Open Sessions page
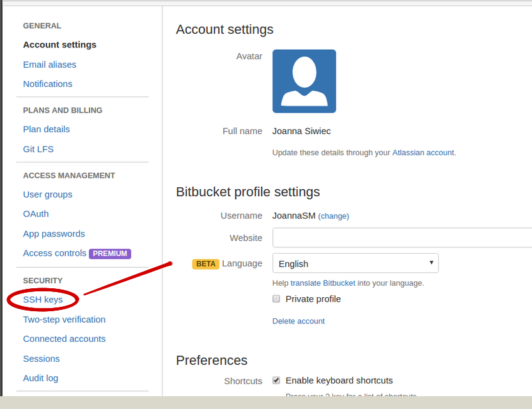This screenshot has width=532, height=409. [42, 359]
